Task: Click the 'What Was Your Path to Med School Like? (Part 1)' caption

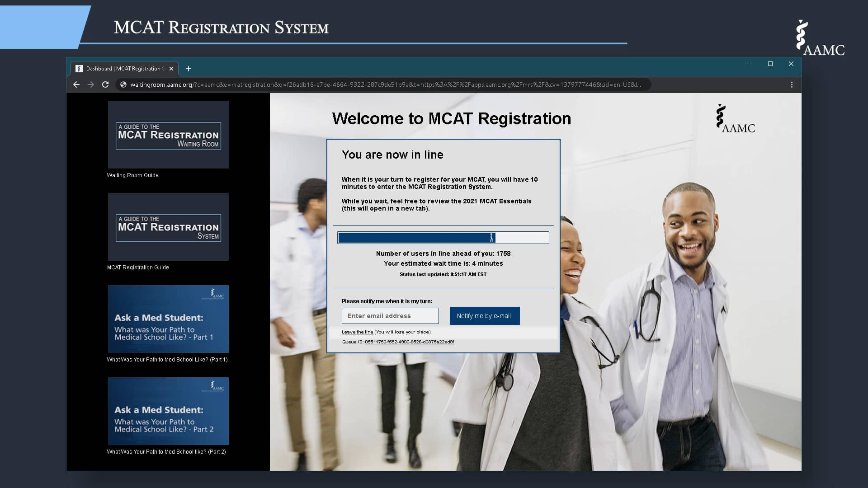Action: pyautogui.click(x=167, y=360)
